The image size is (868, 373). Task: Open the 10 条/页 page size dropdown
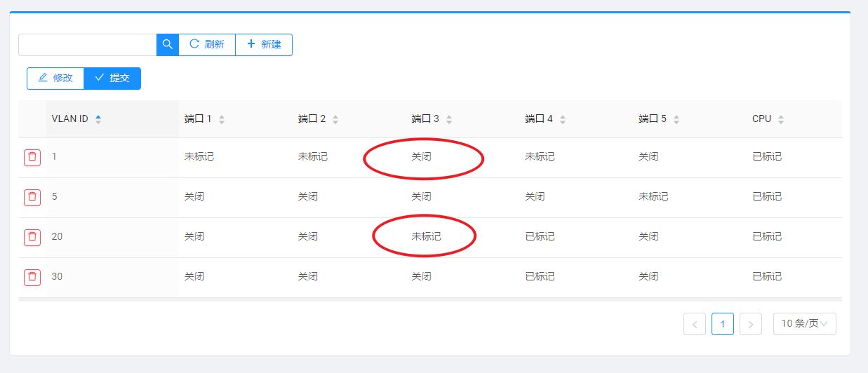pyautogui.click(x=805, y=324)
